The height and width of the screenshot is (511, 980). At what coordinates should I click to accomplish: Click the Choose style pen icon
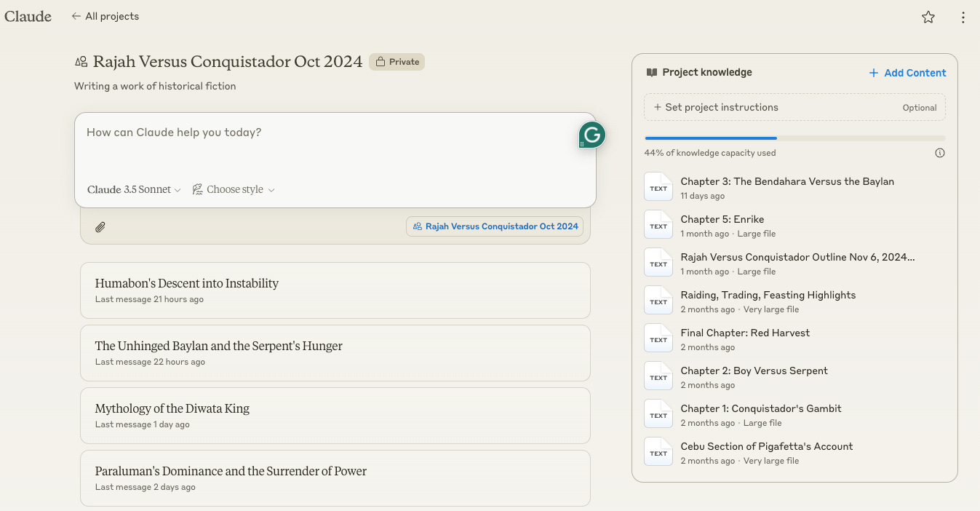pyautogui.click(x=197, y=189)
